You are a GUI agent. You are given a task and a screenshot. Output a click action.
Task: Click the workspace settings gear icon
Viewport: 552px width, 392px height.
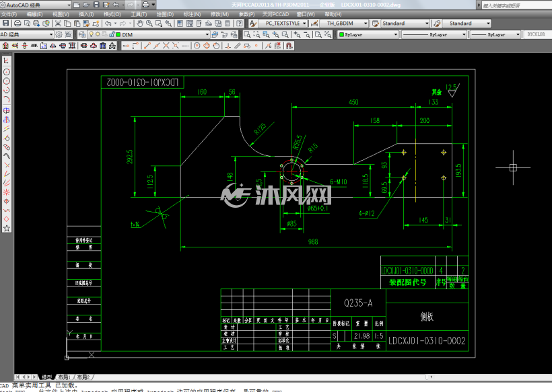[x=59, y=34]
